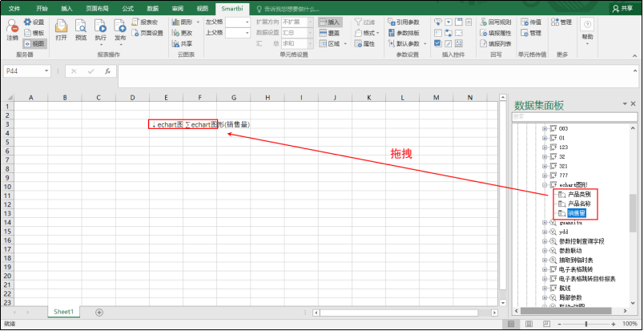Click the zoom slider in status bar
644x331 pixels.
coord(586,324)
